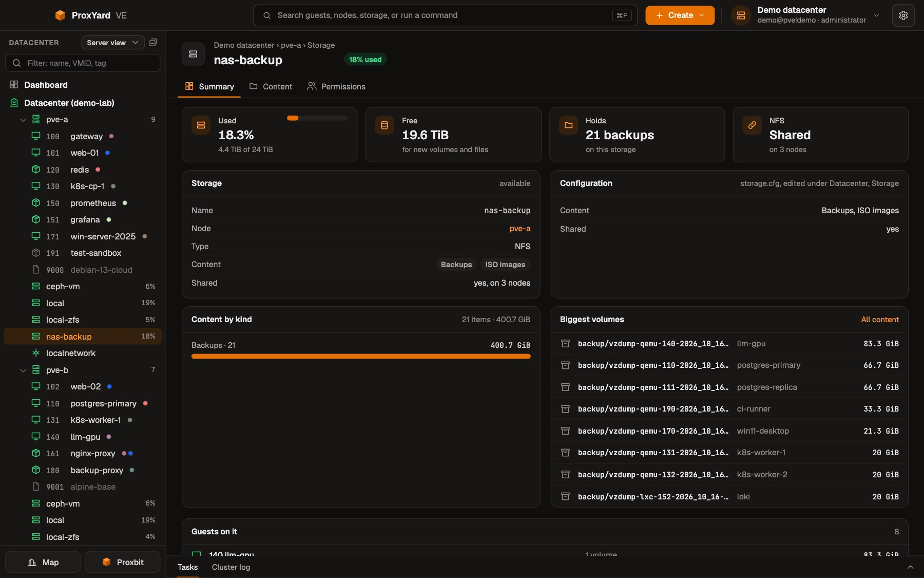Click the Map button
The image size is (924, 578).
point(43,562)
